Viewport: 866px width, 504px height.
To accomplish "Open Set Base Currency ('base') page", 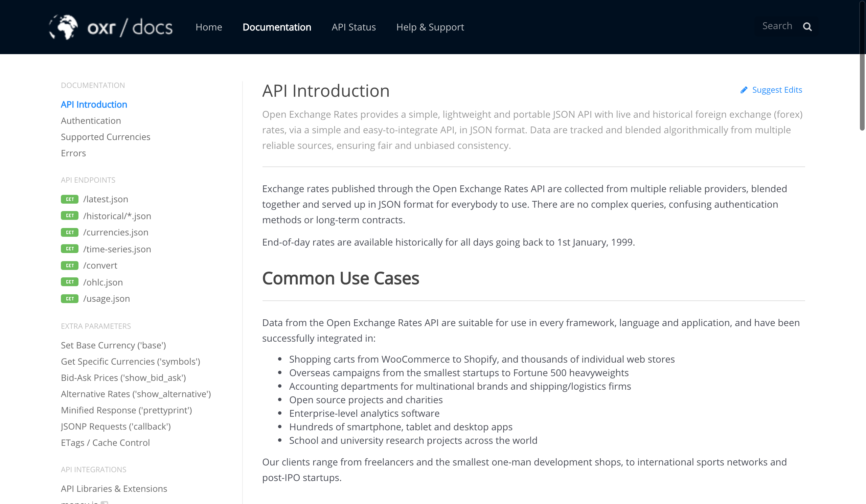I will pyautogui.click(x=113, y=345).
